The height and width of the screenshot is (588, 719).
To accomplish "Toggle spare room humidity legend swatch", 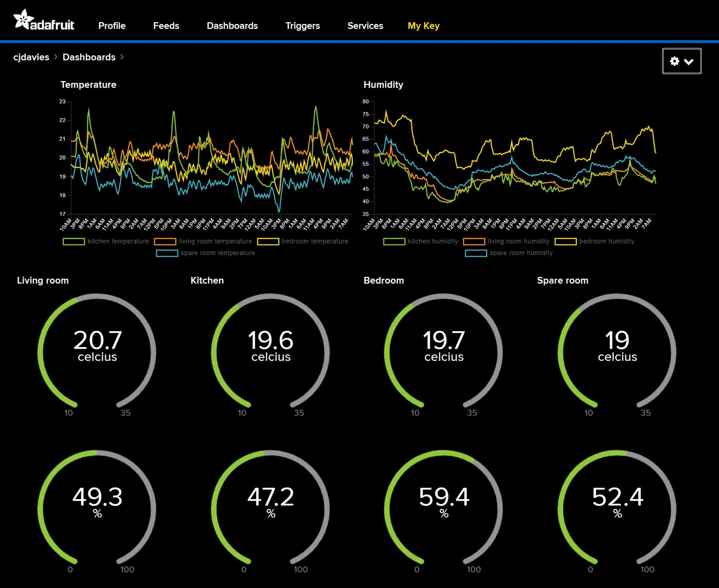I will pos(476,253).
